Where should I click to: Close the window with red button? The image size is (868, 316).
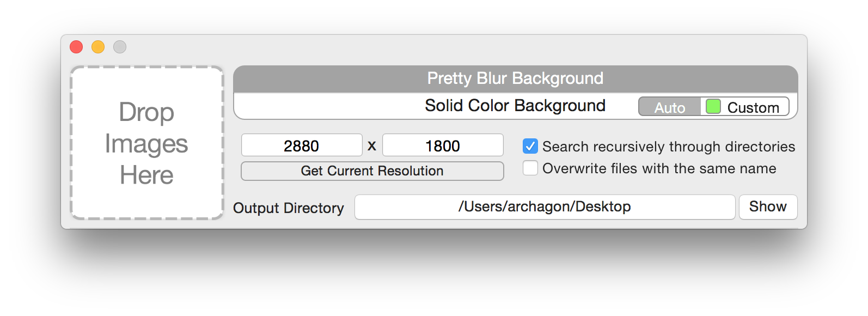coord(76,47)
